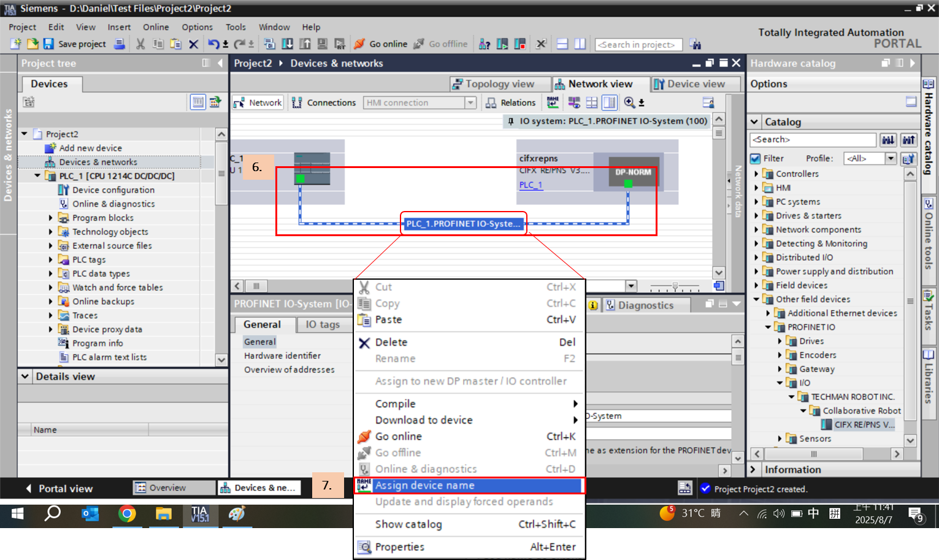
Task: Click the catalog search up icon
Action: [908, 140]
